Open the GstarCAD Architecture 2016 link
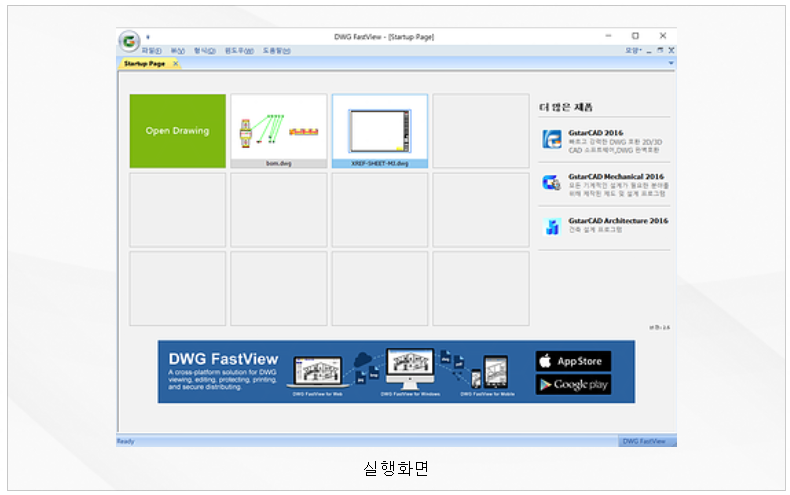This screenshot has width=790, height=495. (618, 221)
